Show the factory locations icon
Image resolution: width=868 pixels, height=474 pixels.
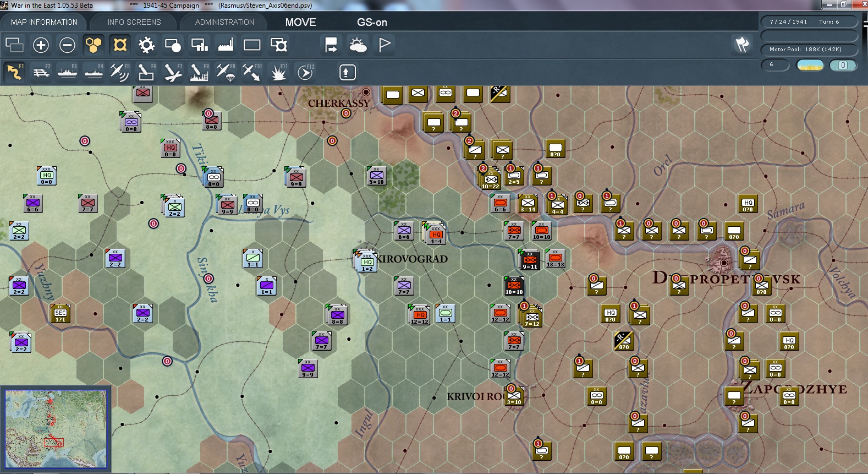pyautogui.click(x=226, y=45)
